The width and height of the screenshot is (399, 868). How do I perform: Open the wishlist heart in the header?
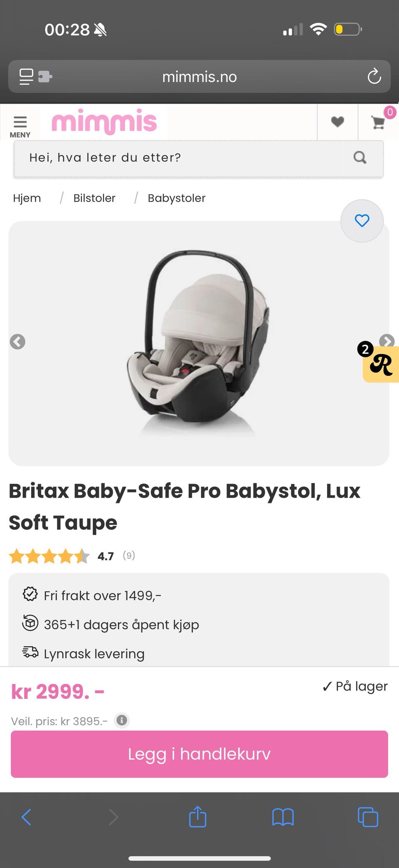point(337,122)
